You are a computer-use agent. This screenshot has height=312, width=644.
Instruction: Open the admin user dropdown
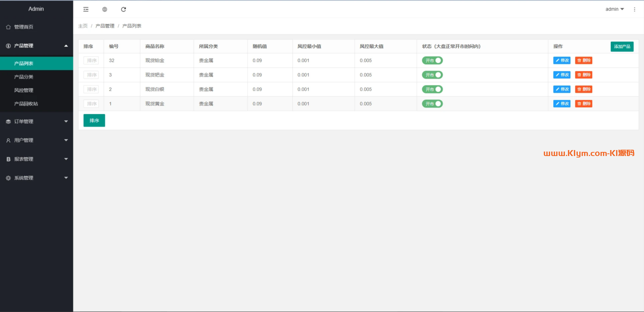coord(614,9)
